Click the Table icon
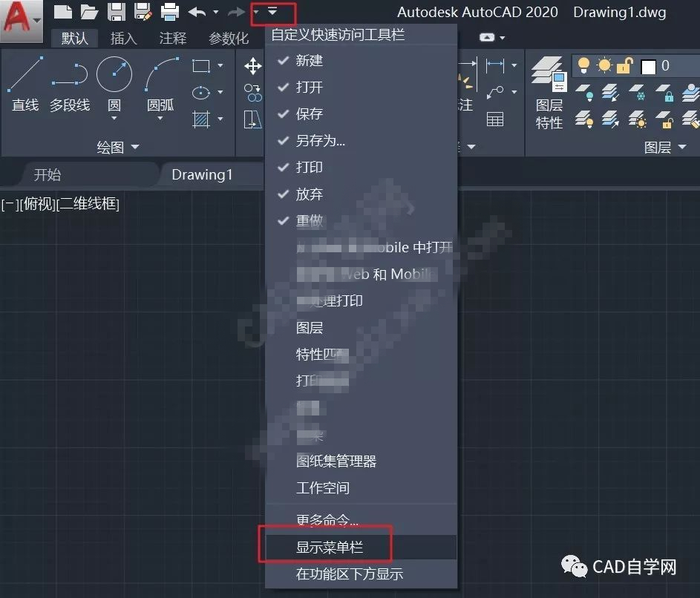 494,119
